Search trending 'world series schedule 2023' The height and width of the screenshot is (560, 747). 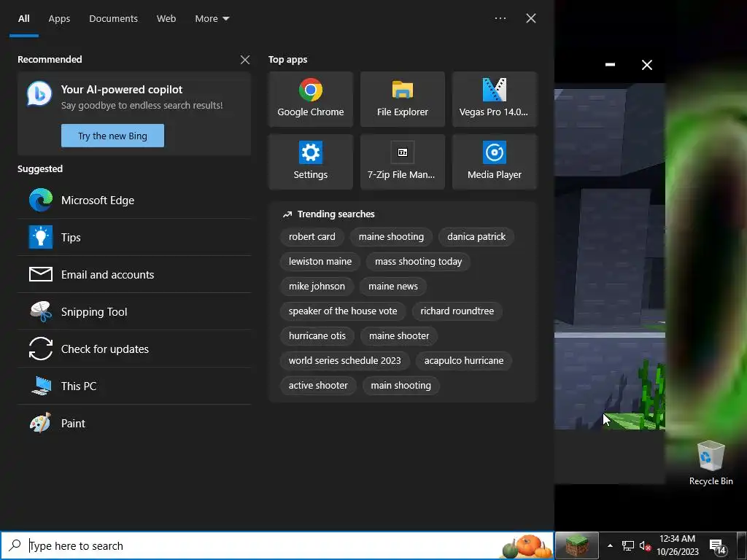pyautogui.click(x=345, y=360)
